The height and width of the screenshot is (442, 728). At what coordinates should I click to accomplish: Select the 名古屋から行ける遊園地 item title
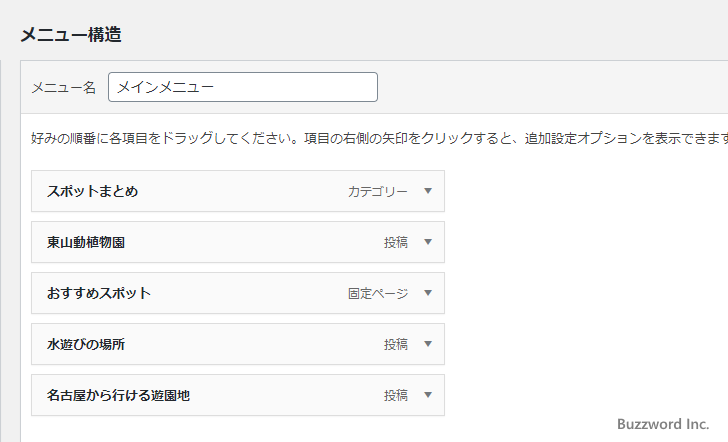click(x=118, y=395)
